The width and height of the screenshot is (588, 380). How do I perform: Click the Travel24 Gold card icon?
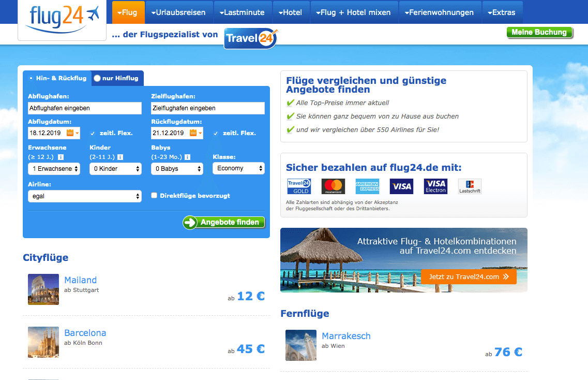pos(299,186)
